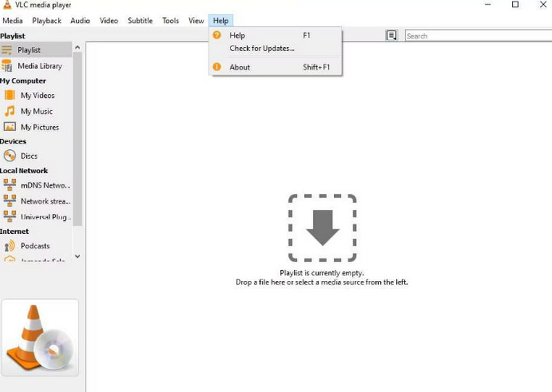Open the Playback menu

click(x=46, y=21)
